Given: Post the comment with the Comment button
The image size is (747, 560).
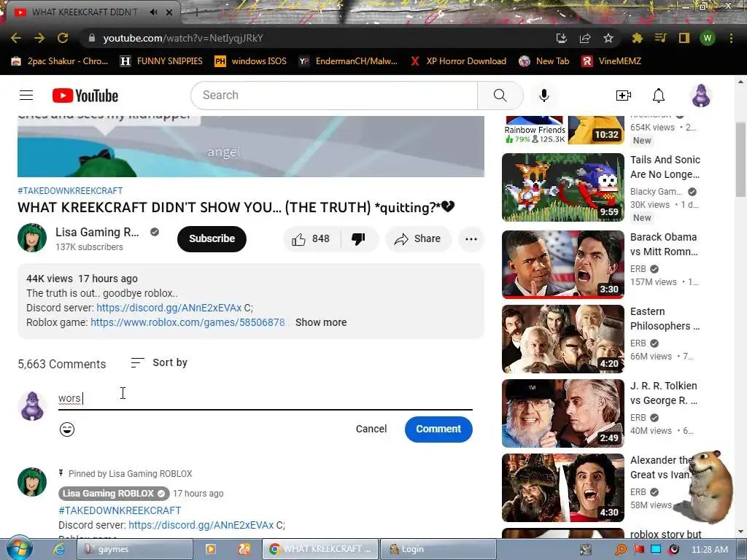Looking at the screenshot, I should pyautogui.click(x=438, y=429).
